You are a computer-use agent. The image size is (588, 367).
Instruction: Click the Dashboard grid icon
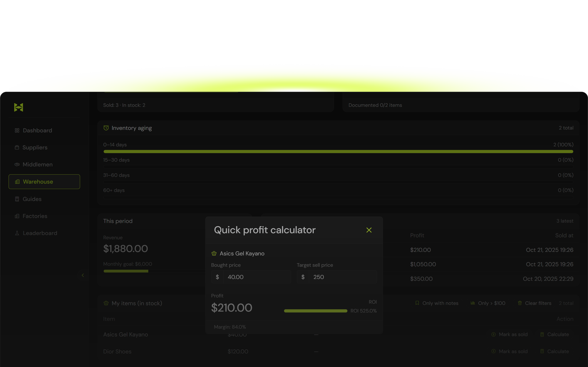[17, 131]
